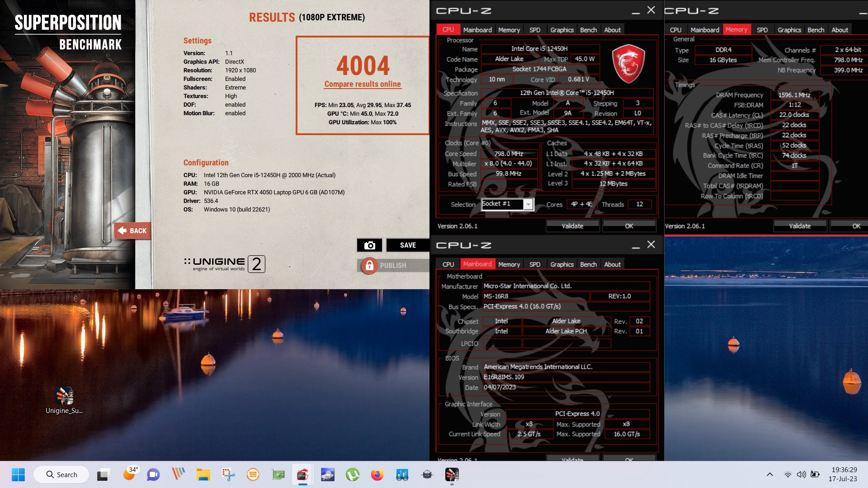The width and height of the screenshot is (868, 488).
Task: Open the orange round taskbar app icon
Action: (253, 474)
